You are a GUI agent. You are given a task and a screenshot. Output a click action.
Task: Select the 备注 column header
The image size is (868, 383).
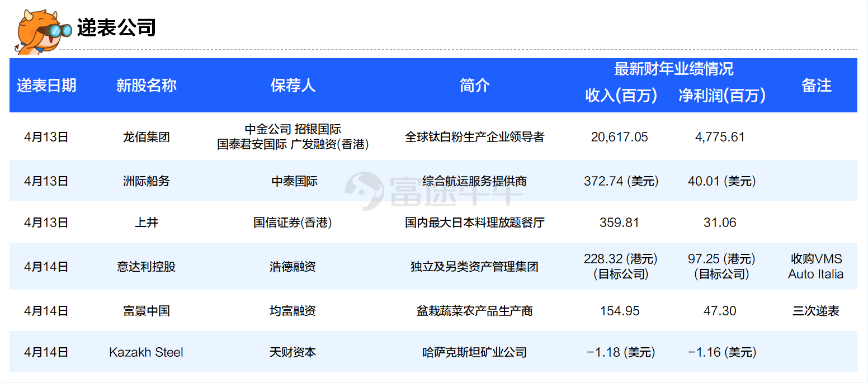(x=817, y=86)
